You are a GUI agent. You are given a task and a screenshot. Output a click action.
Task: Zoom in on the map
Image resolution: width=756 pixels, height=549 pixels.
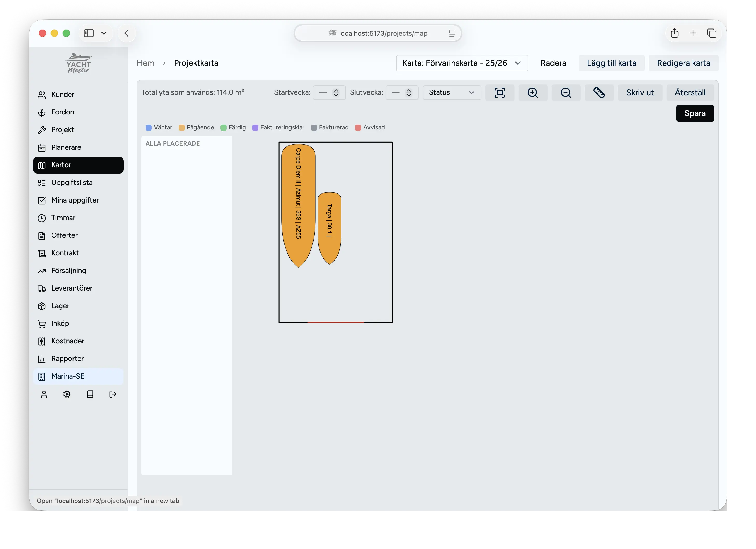pos(533,93)
